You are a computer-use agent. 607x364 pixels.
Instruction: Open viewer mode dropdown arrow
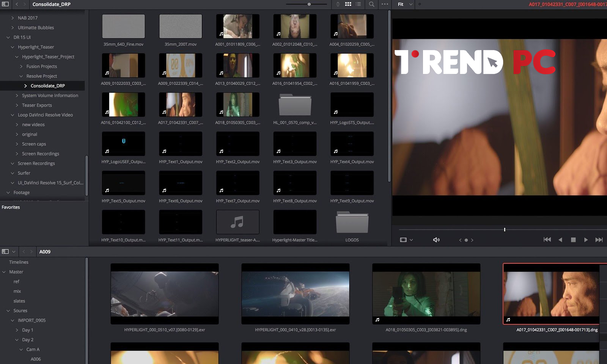[411, 240]
